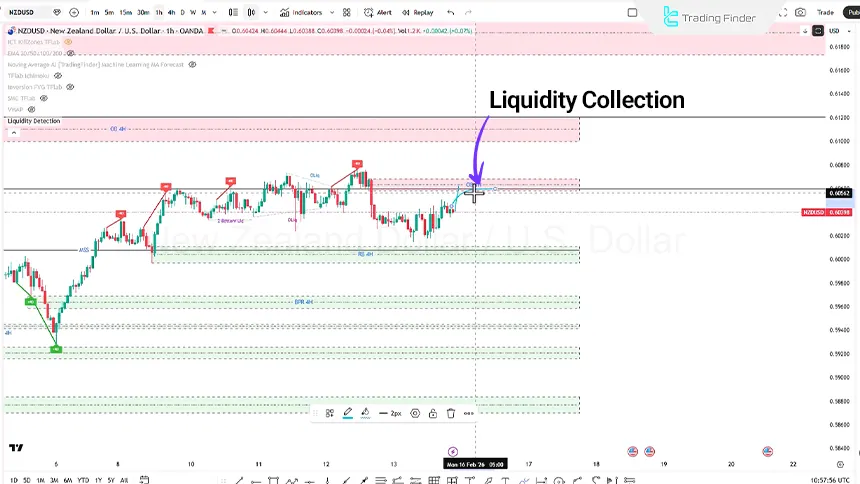Screen dimensions: 860x484
Task: Open the Indicators dialog
Action: point(301,12)
